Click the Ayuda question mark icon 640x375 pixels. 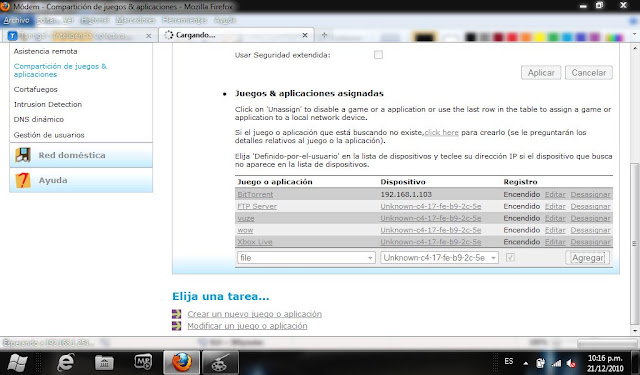pyautogui.click(x=23, y=180)
